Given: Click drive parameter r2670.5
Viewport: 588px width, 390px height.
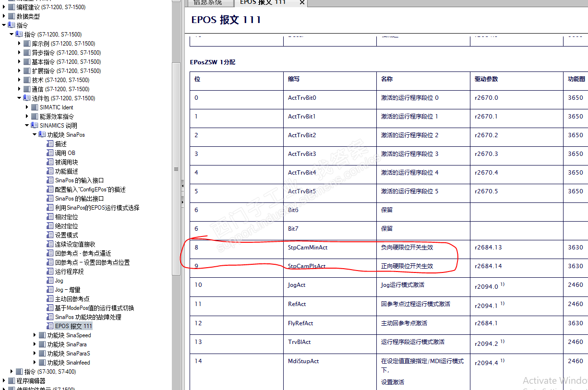Looking at the screenshot, I should 486,191.
